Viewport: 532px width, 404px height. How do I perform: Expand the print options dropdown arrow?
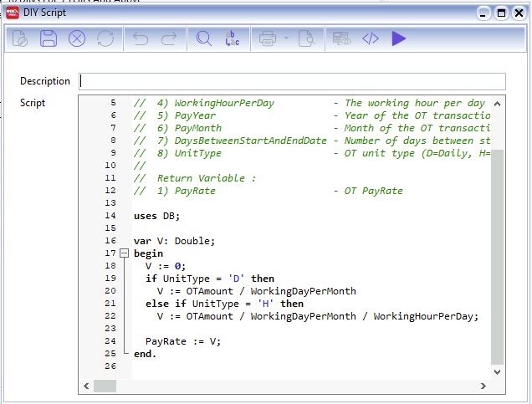[286, 38]
